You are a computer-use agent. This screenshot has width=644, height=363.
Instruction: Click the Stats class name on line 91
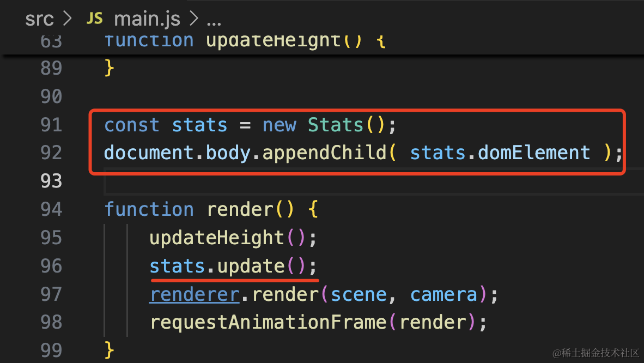(336, 125)
